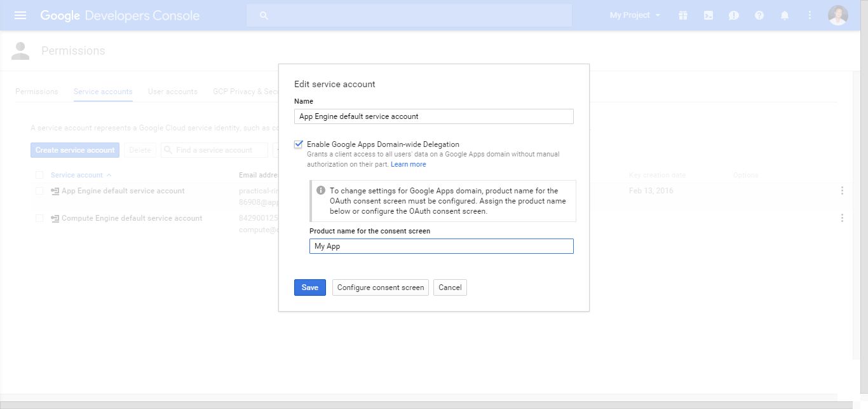The image size is (868, 409).
Task: Select the App Engine default service account checkbox
Action: [x=39, y=191]
